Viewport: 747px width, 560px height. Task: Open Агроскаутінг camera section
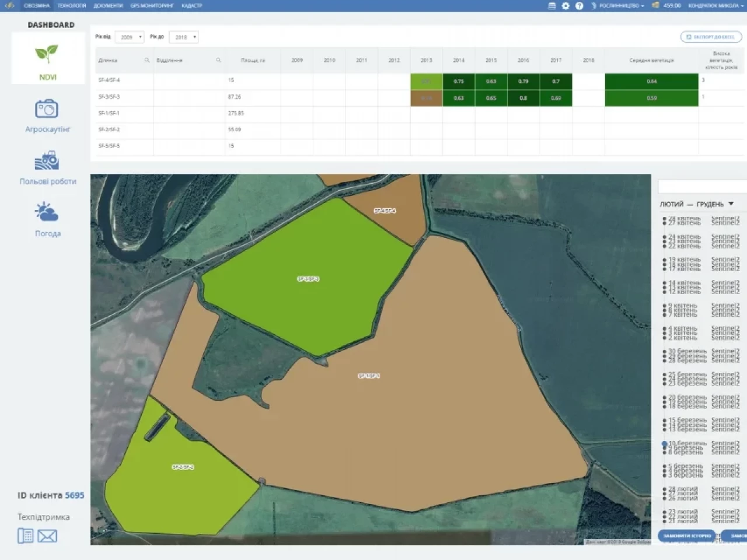(x=47, y=116)
